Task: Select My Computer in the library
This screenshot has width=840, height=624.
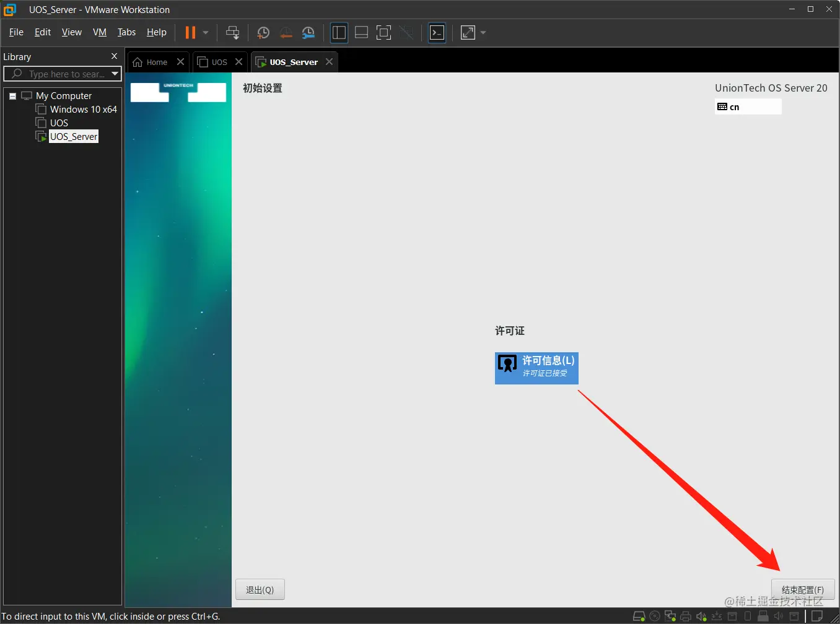Action: pyautogui.click(x=64, y=96)
